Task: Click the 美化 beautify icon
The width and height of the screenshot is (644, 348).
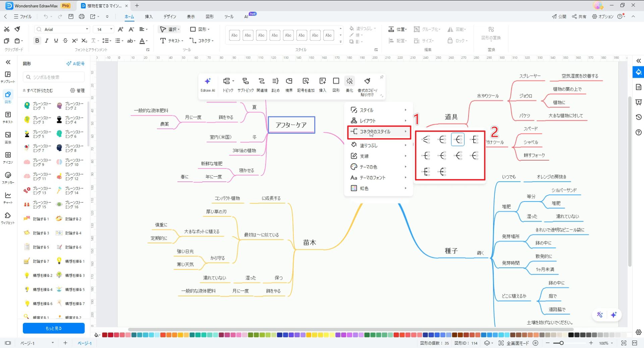Action: tap(350, 81)
